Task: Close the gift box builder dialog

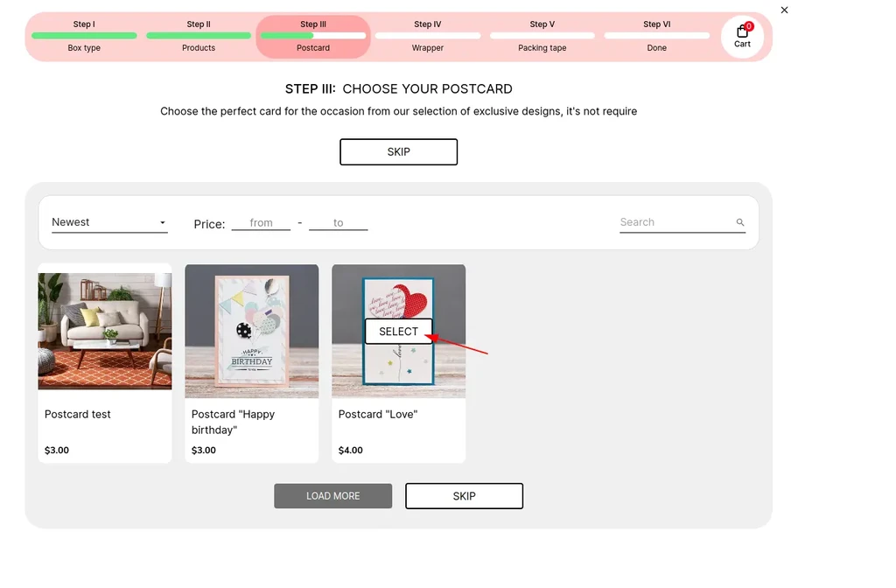Action: click(785, 10)
